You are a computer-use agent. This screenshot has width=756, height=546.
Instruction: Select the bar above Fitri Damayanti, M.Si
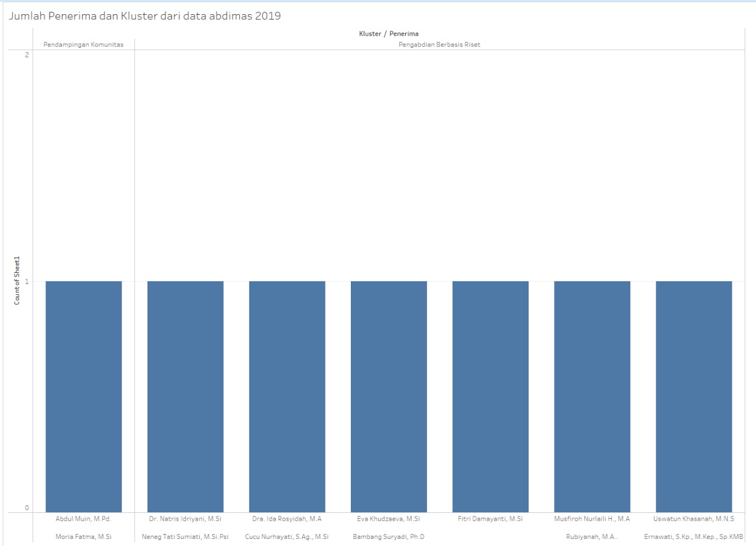click(x=490, y=396)
